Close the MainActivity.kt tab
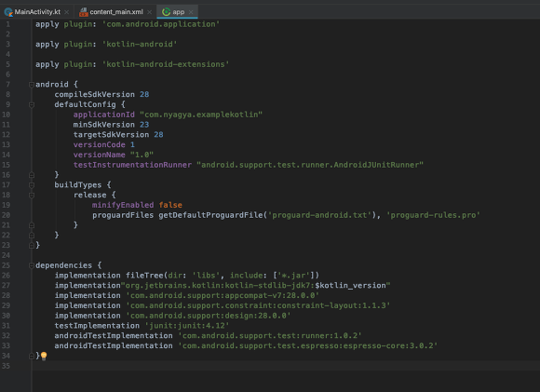Viewport: 540px width, 392px height. pos(67,12)
